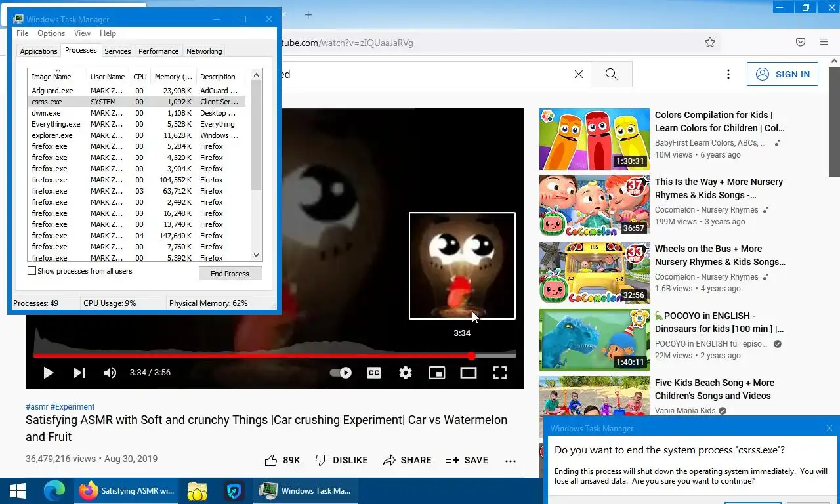Open File Explorer taskbar icon

tap(197, 490)
